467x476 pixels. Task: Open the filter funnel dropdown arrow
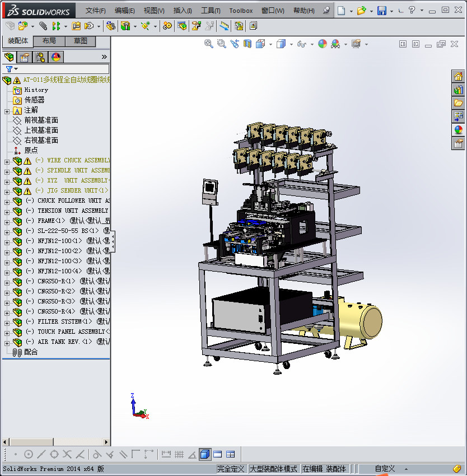point(16,69)
